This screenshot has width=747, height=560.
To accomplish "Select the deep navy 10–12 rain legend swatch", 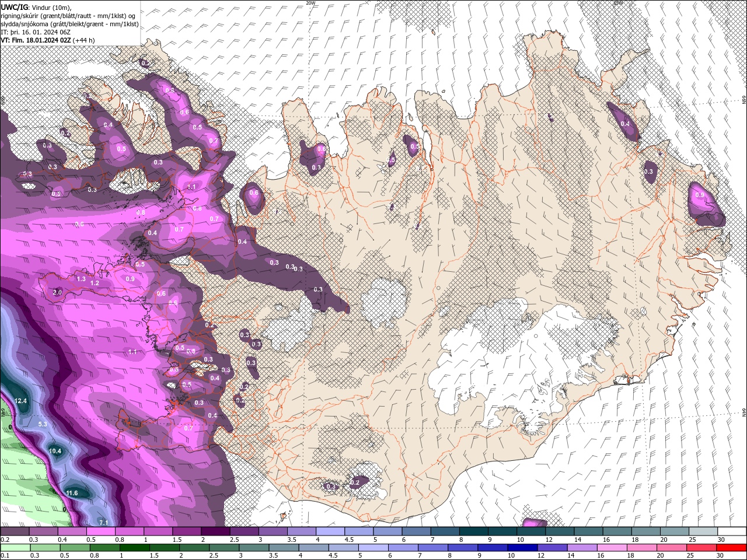I will coord(523,548).
